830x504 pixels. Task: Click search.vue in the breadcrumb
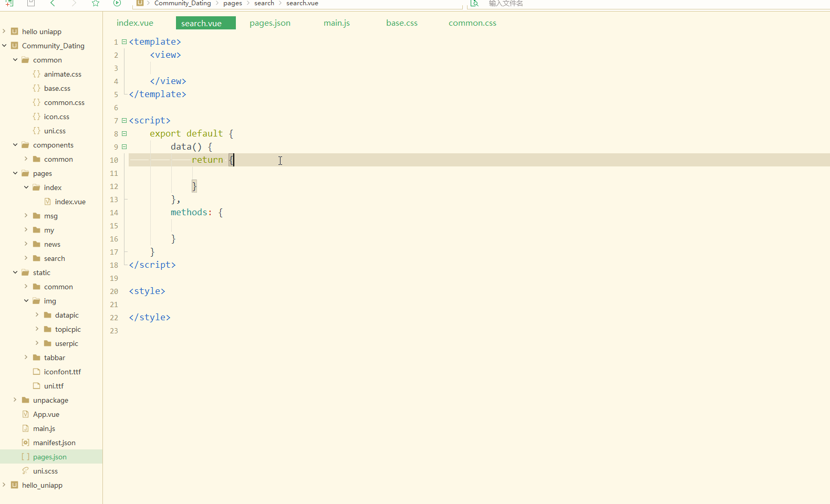pos(302,3)
